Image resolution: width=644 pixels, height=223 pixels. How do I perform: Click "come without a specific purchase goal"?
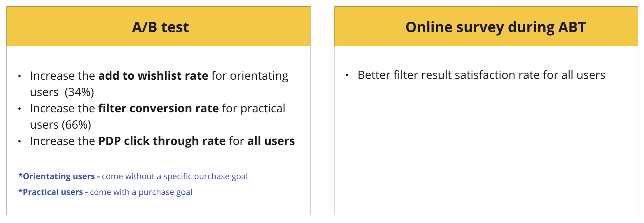(175, 176)
